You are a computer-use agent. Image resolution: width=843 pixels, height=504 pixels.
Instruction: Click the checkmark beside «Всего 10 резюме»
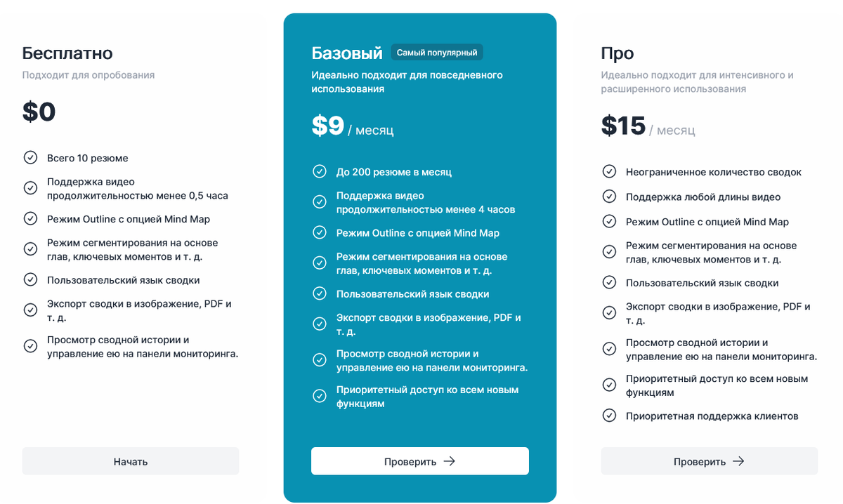30,158
